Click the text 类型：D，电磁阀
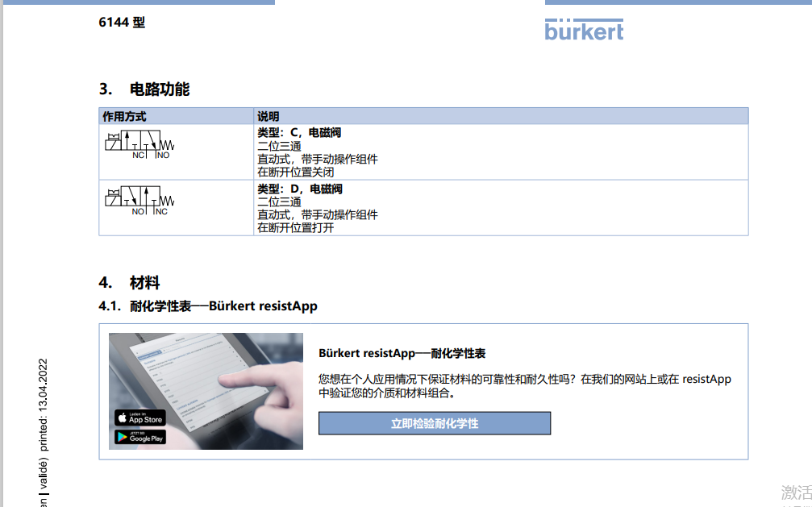Screen dimensions: 812x507 299,189
